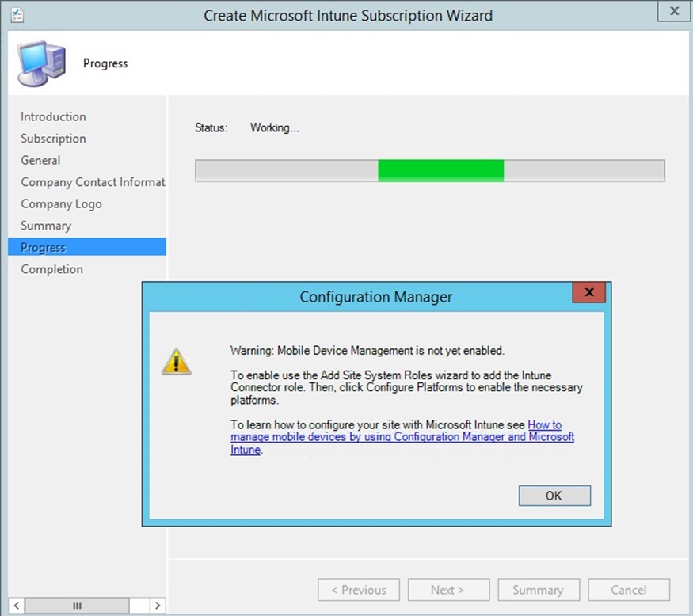The height and width of the screenshot is (616, 693).
Task: Click the yellow warning triangle icon
Action: click(177, 362)
